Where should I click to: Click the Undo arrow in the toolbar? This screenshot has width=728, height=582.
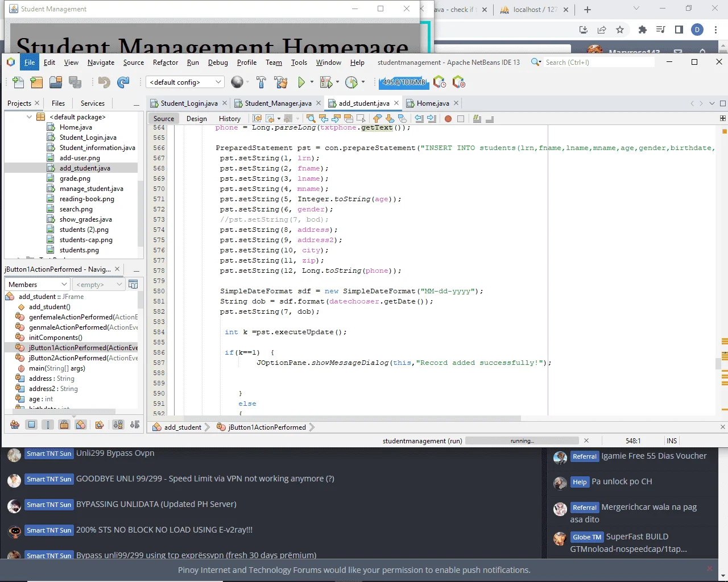pos(104,82)
